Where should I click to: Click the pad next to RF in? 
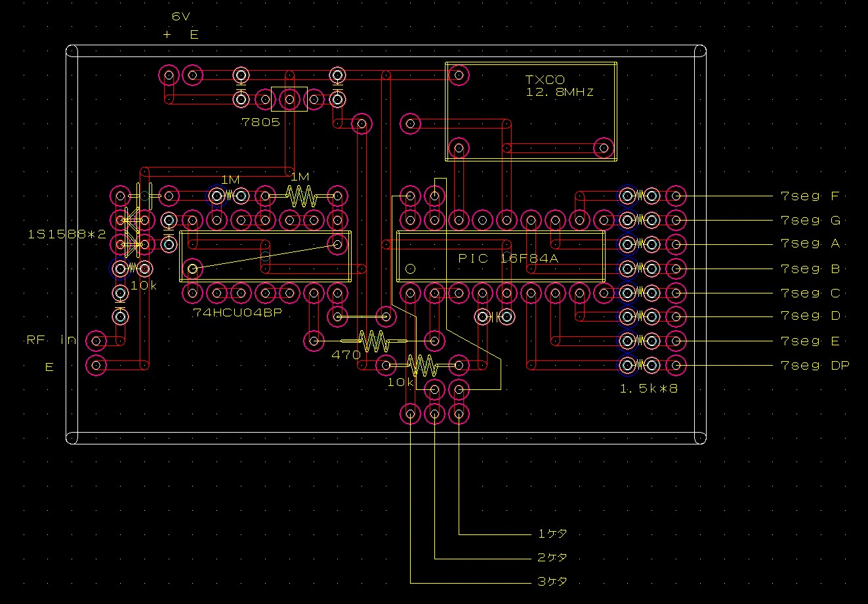96,341
